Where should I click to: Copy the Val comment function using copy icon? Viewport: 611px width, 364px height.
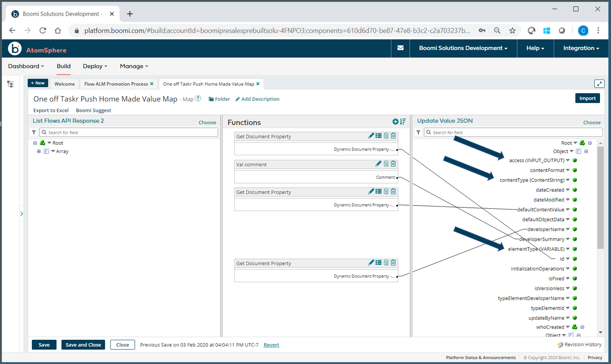click(386, 164)
